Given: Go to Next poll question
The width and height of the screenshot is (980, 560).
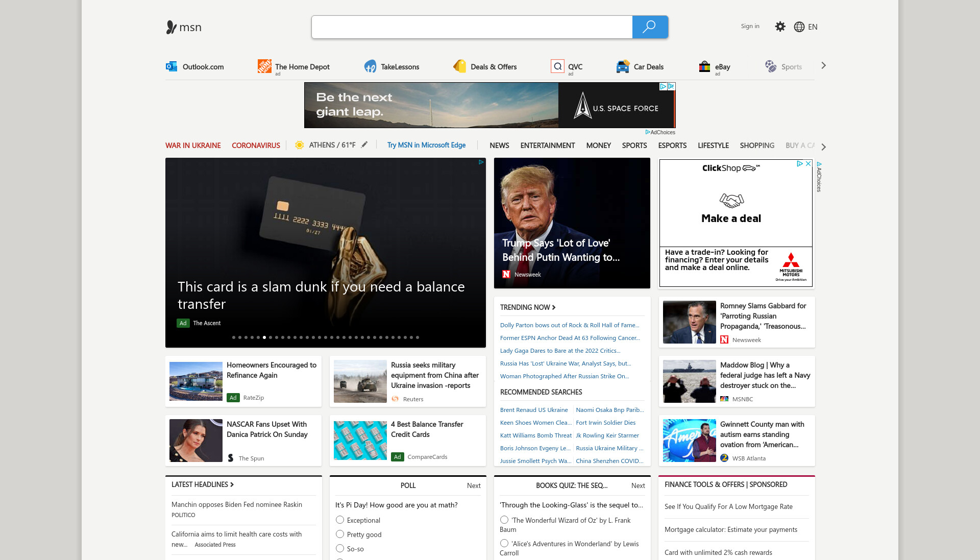Looking at the screenshot, I should pyautogui.click(x=474, y=485).
